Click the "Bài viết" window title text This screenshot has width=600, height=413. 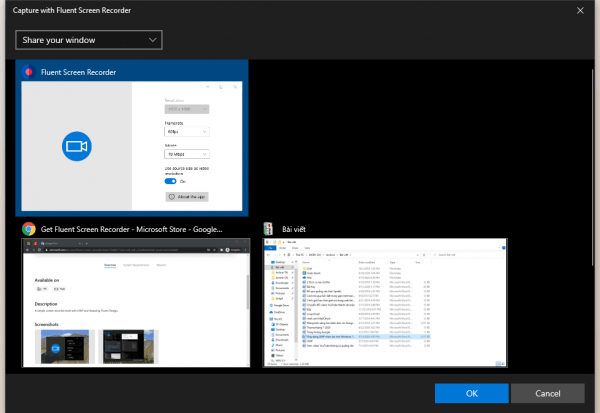tap(294, 229)
